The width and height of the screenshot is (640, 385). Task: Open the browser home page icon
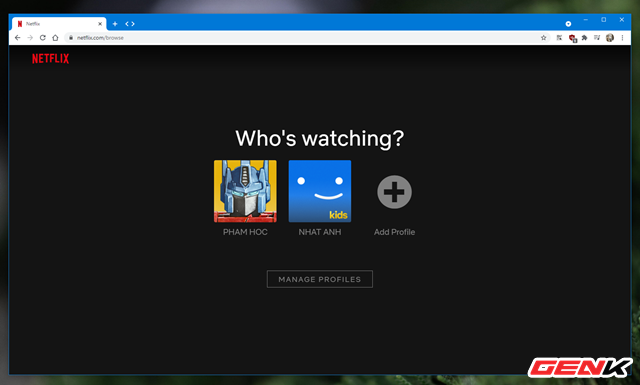pyautogui.click(x=56, y=38)
